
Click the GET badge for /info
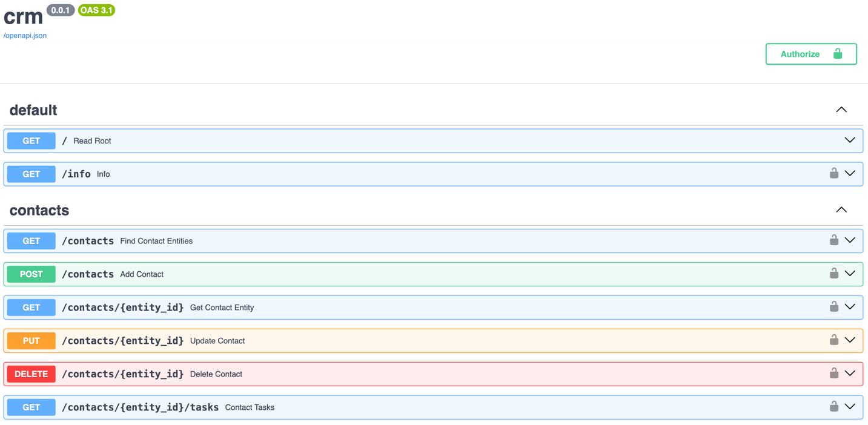[x=31, y=174]
